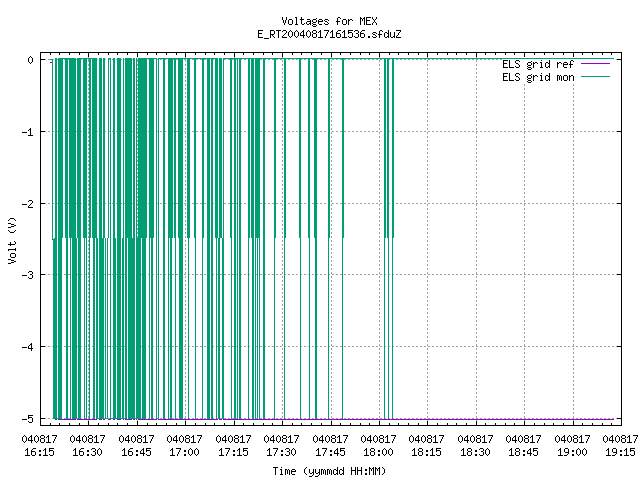Click the x-axis tick label 17:15

point(233,452)
